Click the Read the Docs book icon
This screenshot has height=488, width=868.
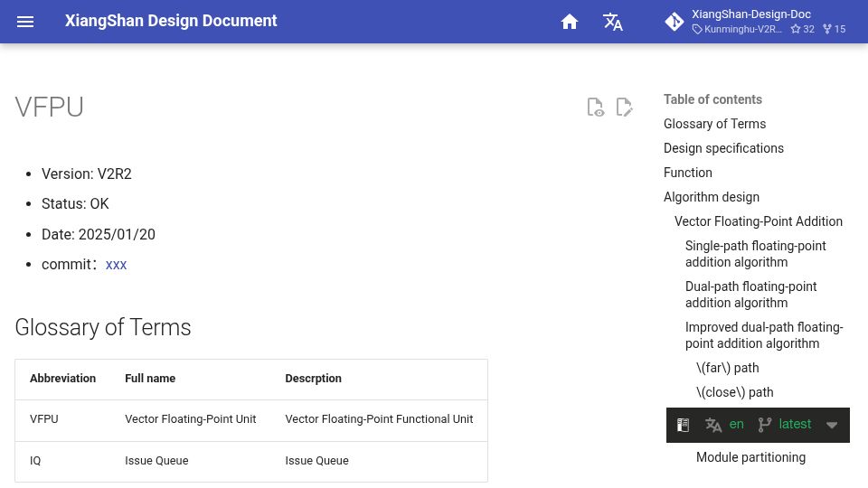tap(684, 425)
